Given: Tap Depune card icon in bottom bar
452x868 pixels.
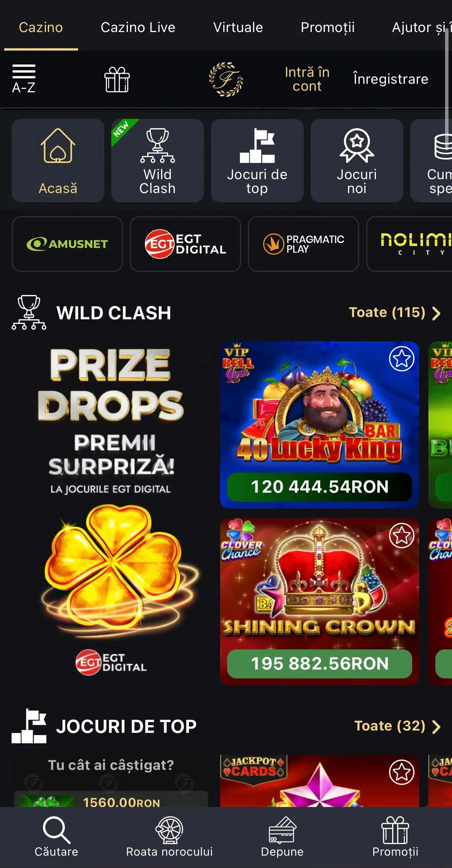Looking at the screenshot, I should coord(282,837).
